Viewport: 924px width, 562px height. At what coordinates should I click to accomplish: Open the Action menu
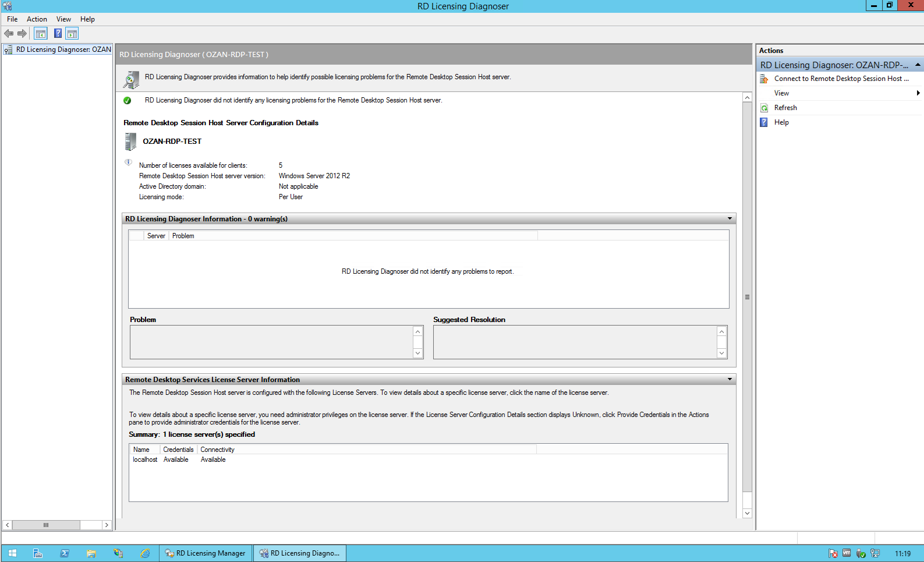37,19
